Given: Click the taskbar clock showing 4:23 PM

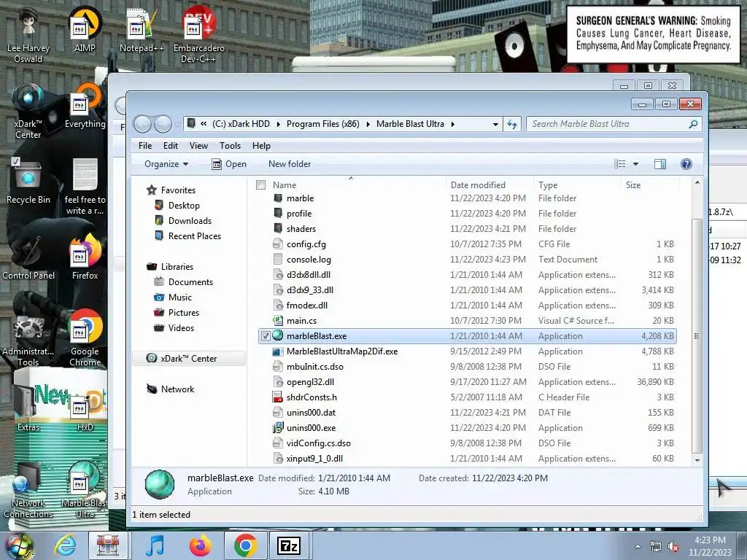Looking at the screenshot, I should click(x=710, y=546).
